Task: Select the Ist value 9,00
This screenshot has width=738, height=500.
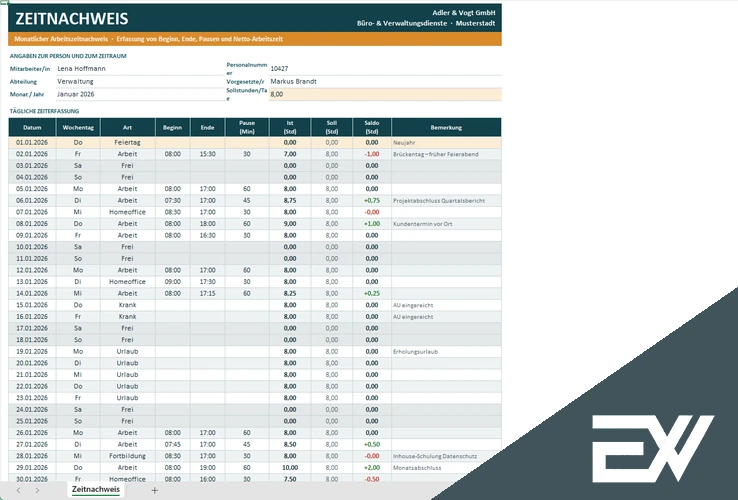Action: click(x=290, y=224)
